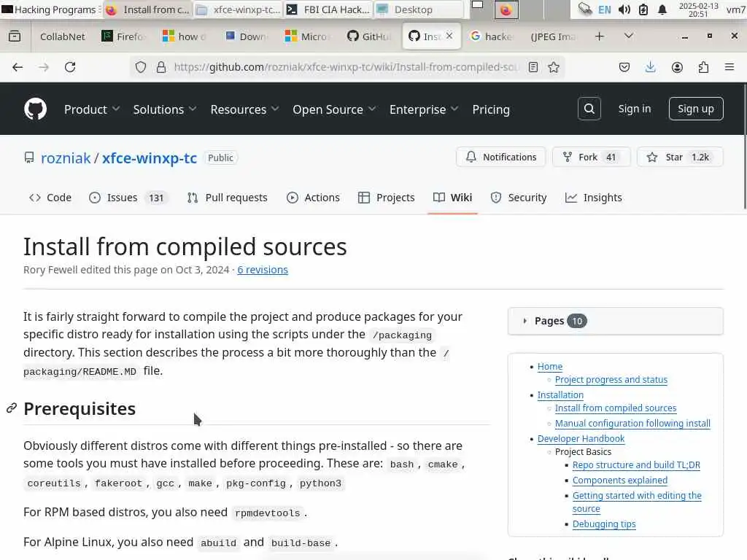Open the Firefox extensions icon
Screen dimensions: 747x560
point(703,67)
